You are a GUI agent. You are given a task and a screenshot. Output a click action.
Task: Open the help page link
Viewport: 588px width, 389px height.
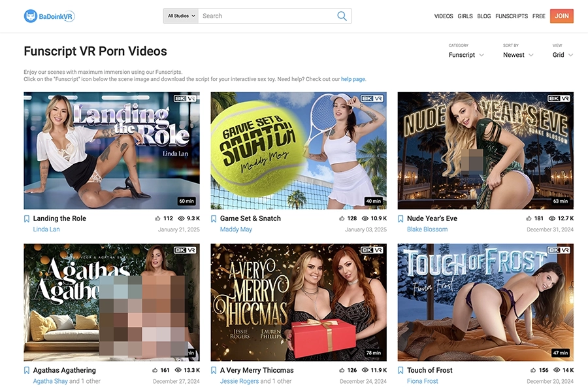point(353,79)
